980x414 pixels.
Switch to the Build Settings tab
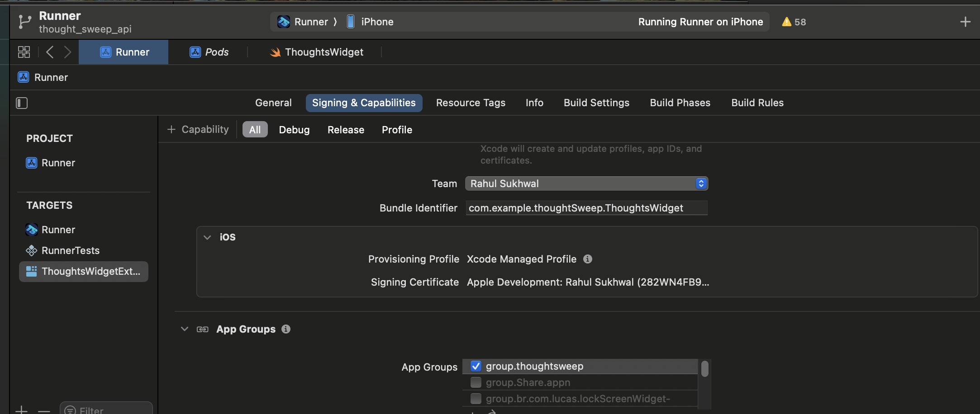pos(596,103)
